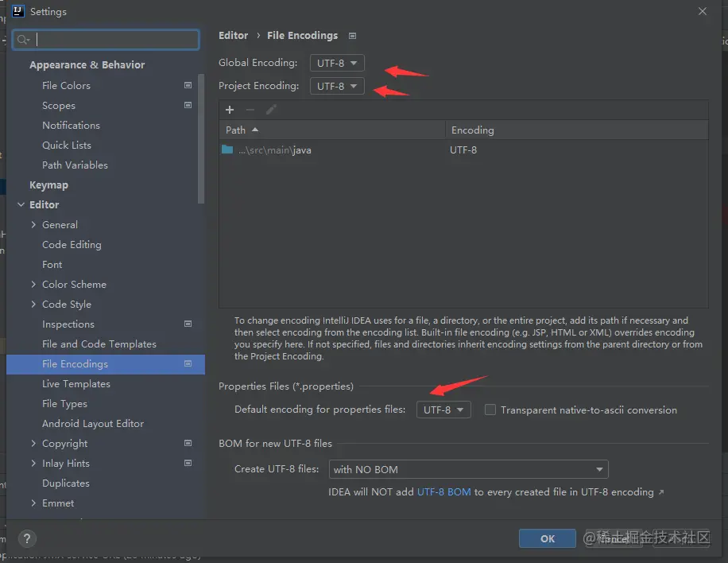Click the external link arrow after BOM note

point(661,492)
